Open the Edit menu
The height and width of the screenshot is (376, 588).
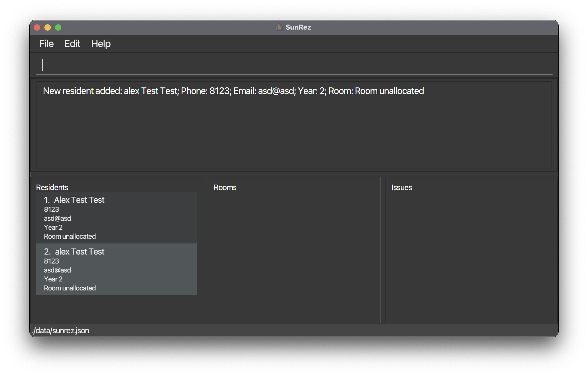[x=72, y=44]
